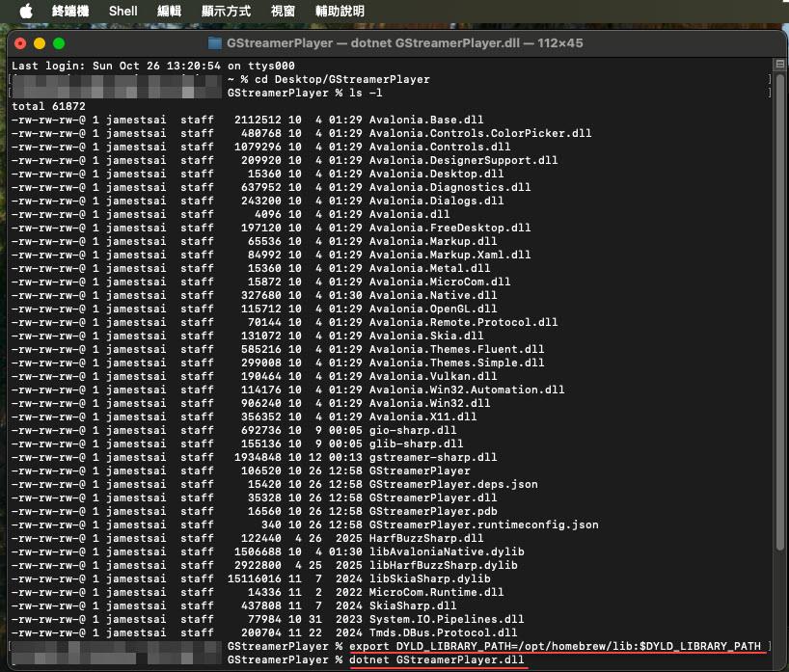Open the 顯示方式 menu

[226, 12]
